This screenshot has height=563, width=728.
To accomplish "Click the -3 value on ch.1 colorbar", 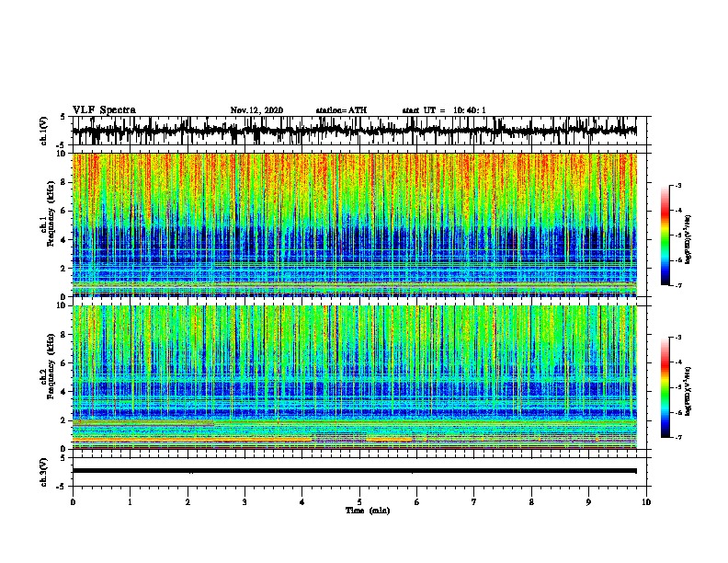I will (677, 185).
